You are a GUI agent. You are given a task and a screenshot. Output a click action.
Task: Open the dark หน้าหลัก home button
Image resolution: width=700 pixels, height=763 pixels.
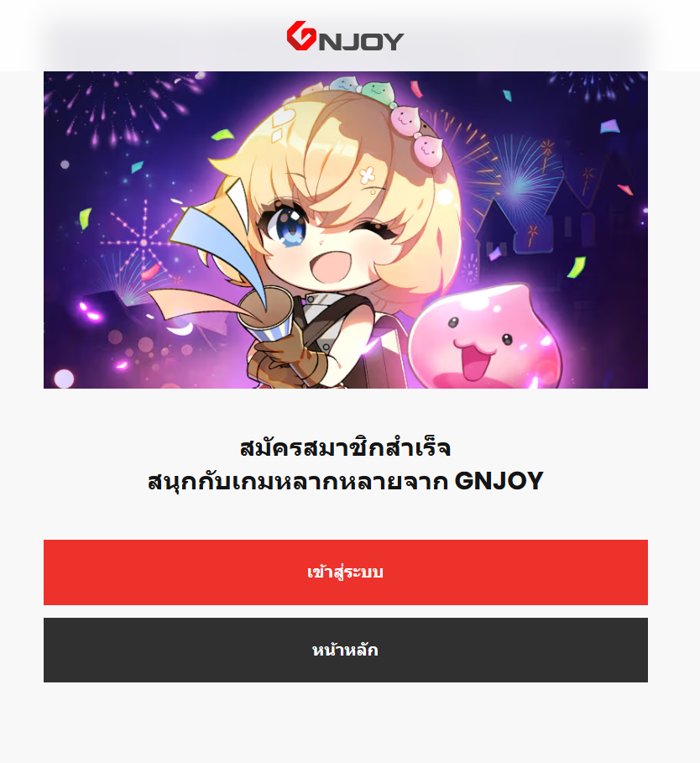tap(345, 651)
